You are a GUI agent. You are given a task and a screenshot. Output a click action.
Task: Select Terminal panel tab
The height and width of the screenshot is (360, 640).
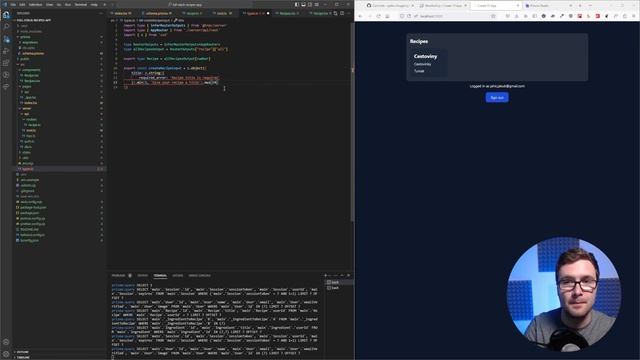[160, 276]
